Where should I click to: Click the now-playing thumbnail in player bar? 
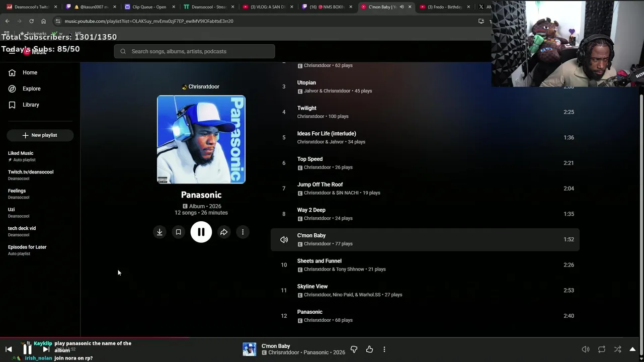(250, 349)
